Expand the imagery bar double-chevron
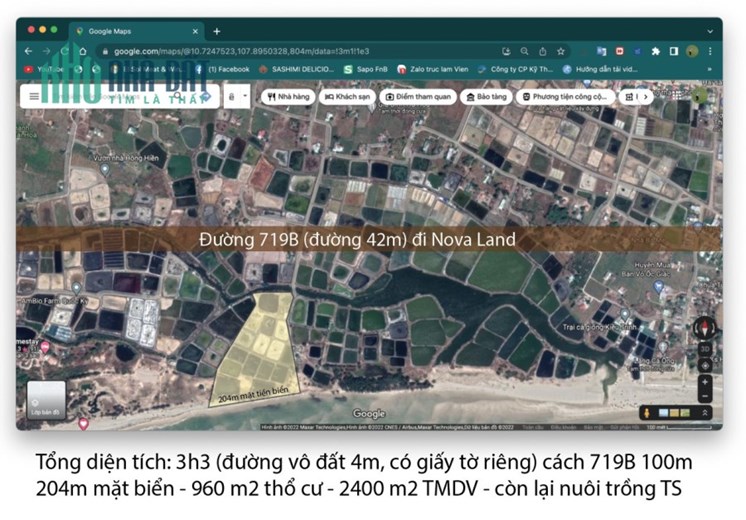Viewport: 746px width, 520px height. [705, 413]
